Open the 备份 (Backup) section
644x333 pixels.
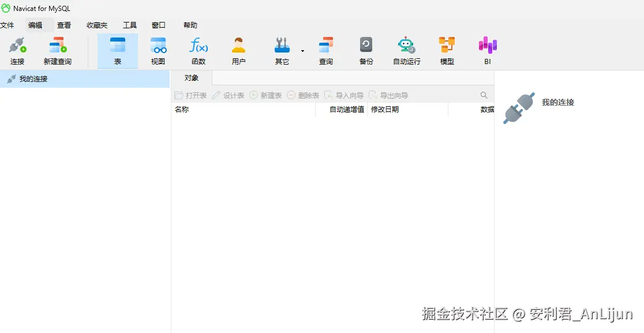point(366,51)
